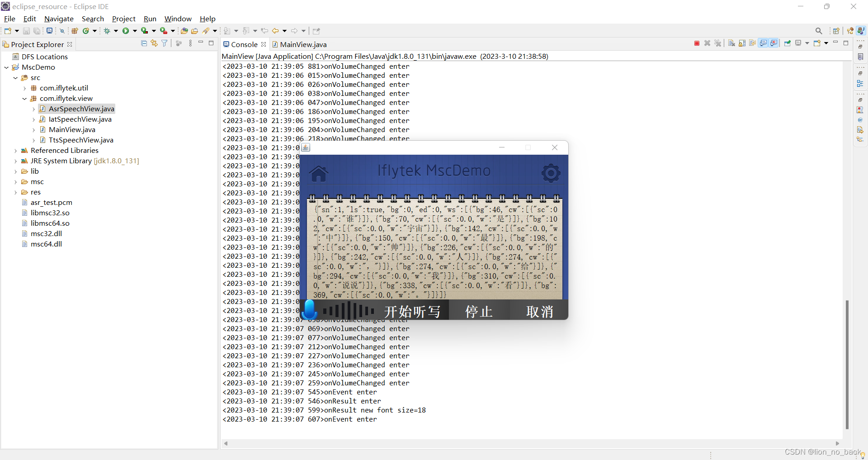Click the Open Perspective icon
Viewport: 868px width, 460px height.
pyautogui.click(x=836, y=31)
